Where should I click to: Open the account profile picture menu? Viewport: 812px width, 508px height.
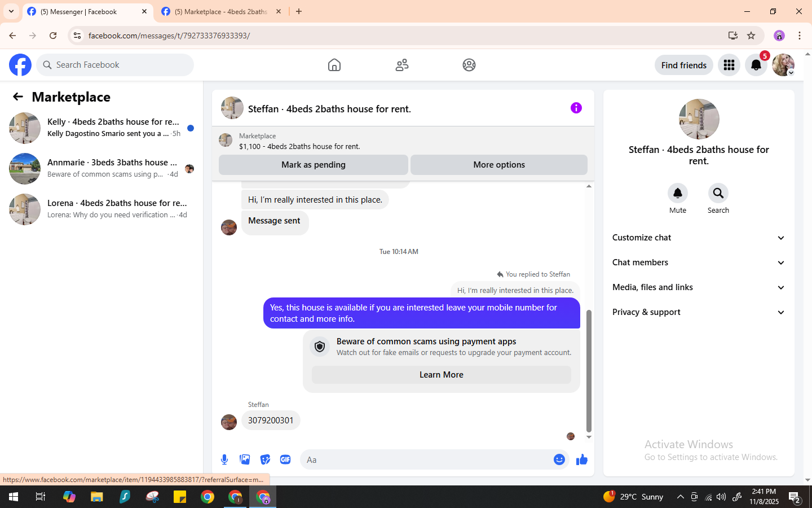(783, 65)
